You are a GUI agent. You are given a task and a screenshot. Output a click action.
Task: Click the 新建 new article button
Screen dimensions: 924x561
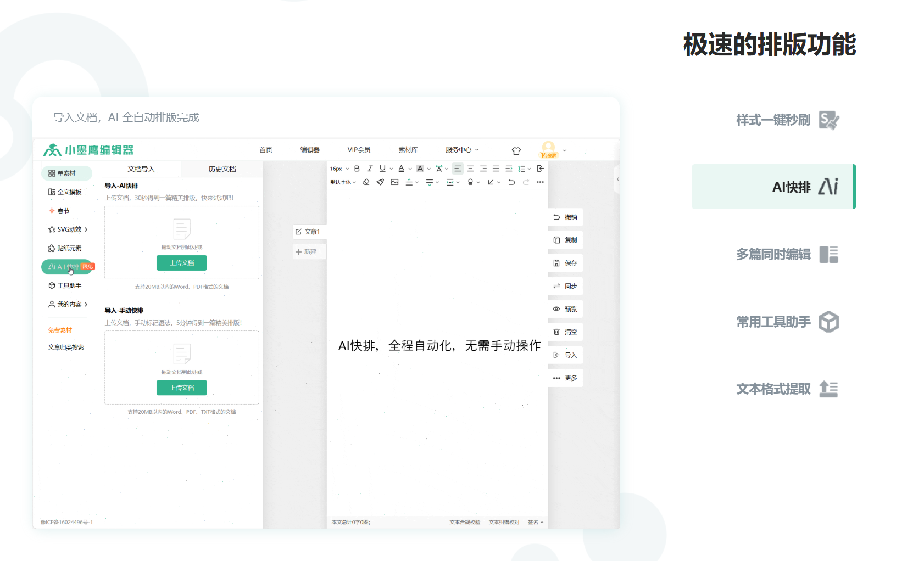307,252
